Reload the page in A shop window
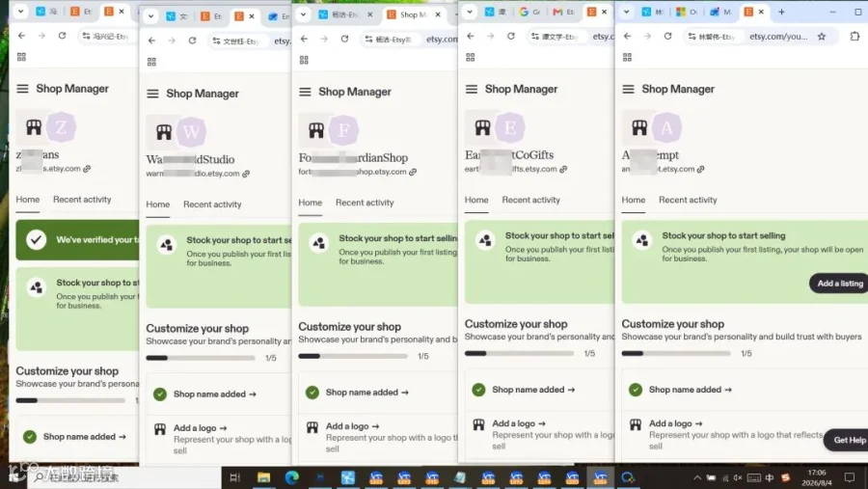Viewport: 868px width, 489px height. [x=667, y=36]
